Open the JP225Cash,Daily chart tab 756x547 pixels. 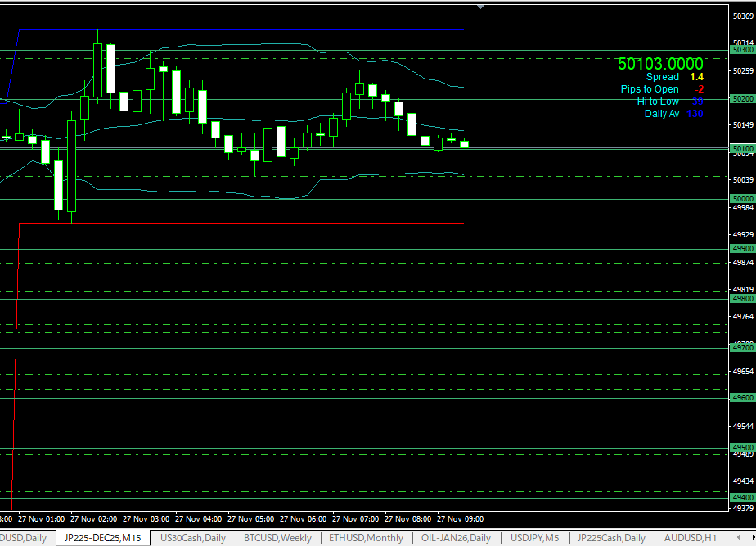pos(611,538)
